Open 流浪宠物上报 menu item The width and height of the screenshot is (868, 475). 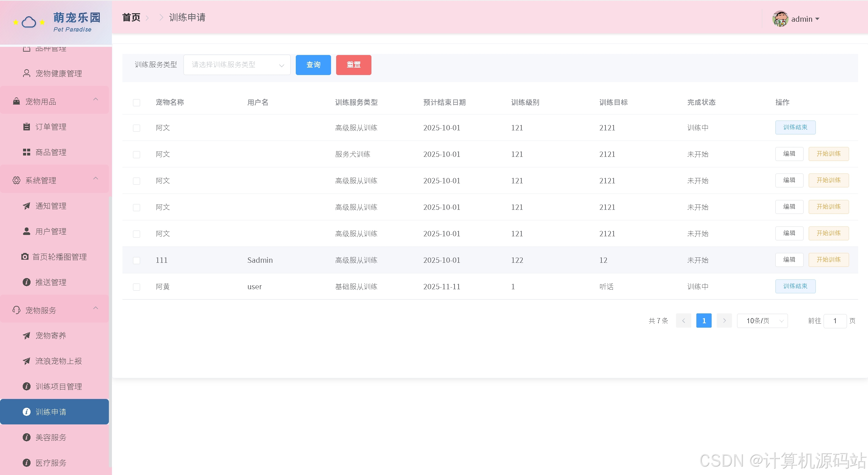[54, 361]
